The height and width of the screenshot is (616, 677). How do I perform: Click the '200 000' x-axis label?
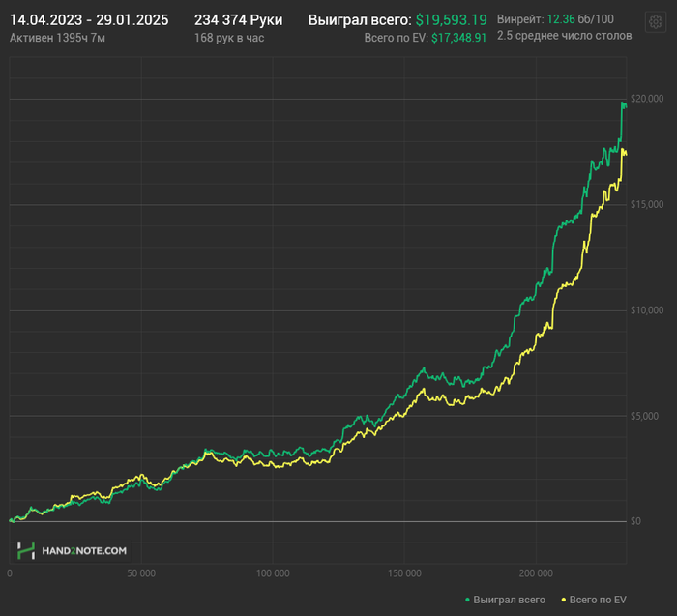(x=536, y=573)
